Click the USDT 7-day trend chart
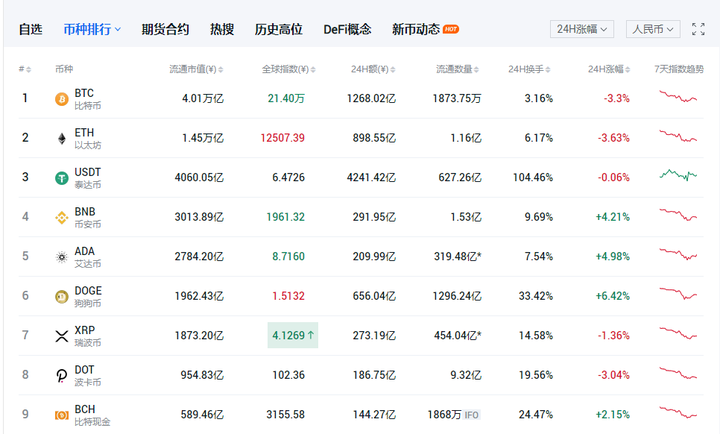This screenshot has height=434, width=720. click(678, 175)
